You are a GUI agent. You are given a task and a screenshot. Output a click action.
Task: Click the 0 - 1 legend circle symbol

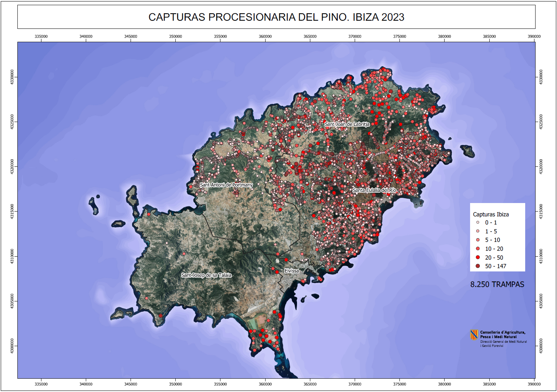coord(477,223)
